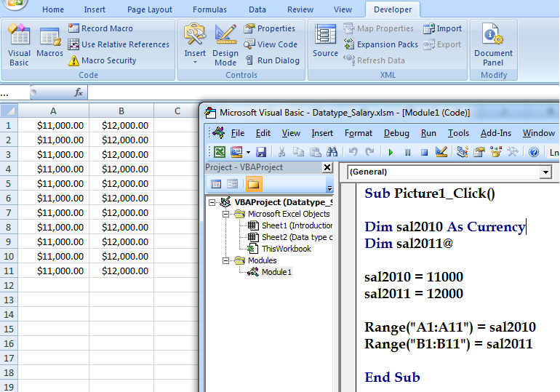The width and height of the screenshot is (560, 392).
Task: Open the Page Layout ribbon tab
Action: (x=150, y=9)
